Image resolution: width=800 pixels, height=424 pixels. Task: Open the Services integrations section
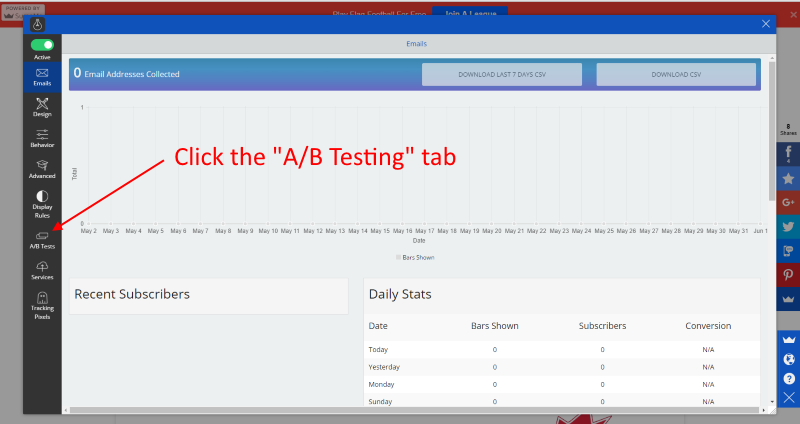(42, 270)
